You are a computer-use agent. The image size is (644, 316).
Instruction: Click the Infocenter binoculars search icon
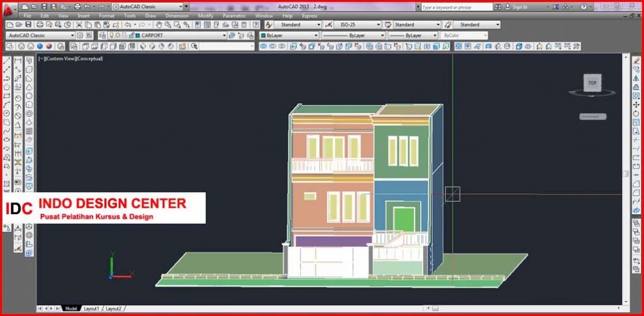pyautogui.click(x=498, y=7)
